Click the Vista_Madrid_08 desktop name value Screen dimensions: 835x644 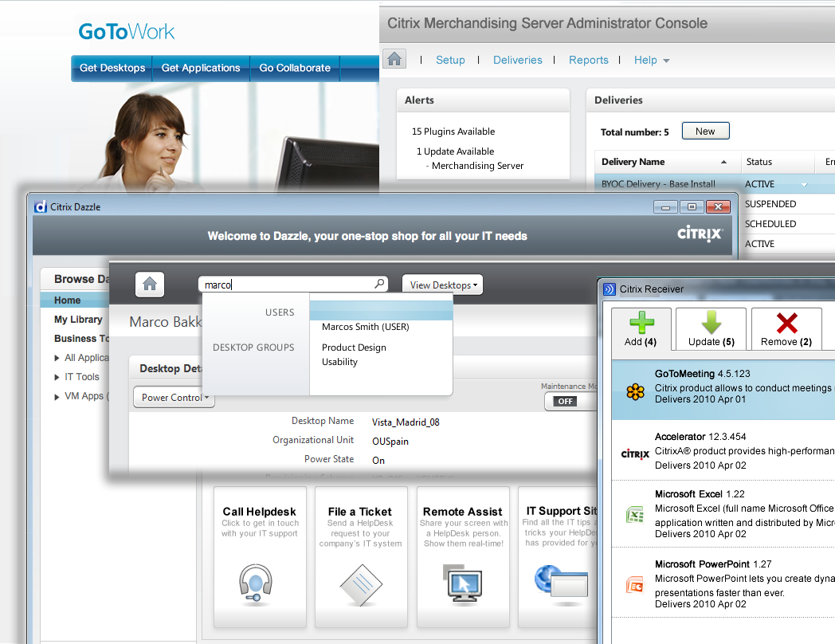click(406, 422)
